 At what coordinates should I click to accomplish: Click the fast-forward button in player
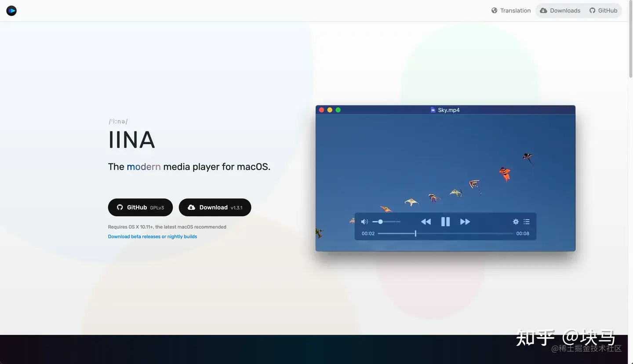click(465, 222)
